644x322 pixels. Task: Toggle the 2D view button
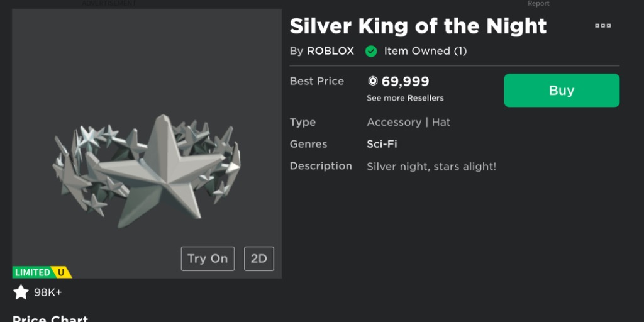pos(258,258)
